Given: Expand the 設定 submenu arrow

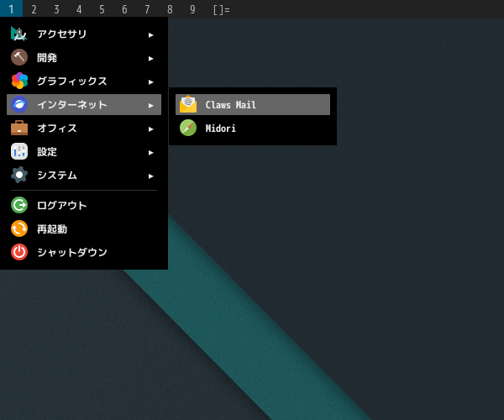Looking at the screenshot, I should pos(150,153).
